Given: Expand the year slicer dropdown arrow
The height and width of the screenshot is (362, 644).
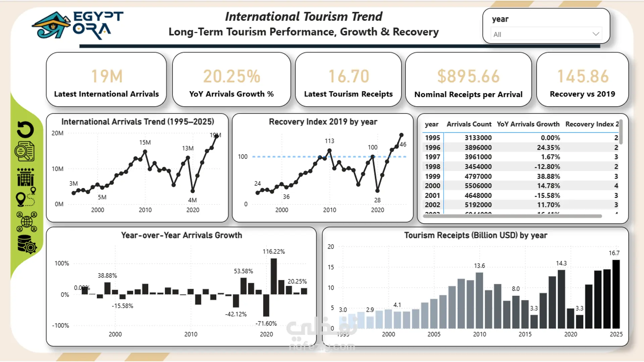Looking at the screenshot, I should click(596, 34).
